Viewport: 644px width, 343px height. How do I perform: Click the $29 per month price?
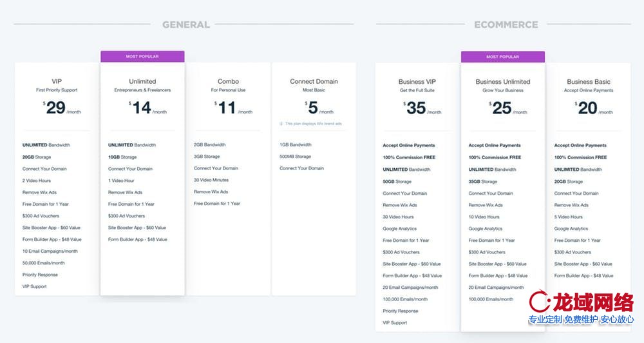[x=57, y=108]
